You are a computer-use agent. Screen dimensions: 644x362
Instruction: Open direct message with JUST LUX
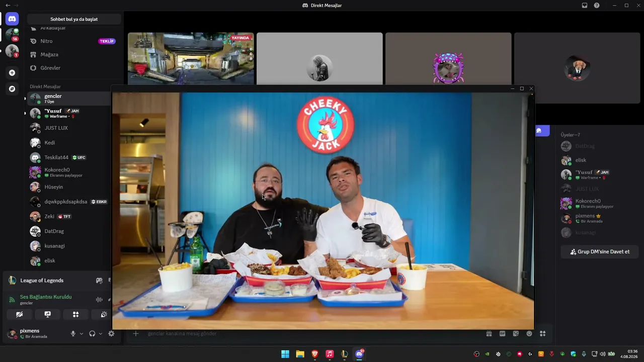click(69, 128)
